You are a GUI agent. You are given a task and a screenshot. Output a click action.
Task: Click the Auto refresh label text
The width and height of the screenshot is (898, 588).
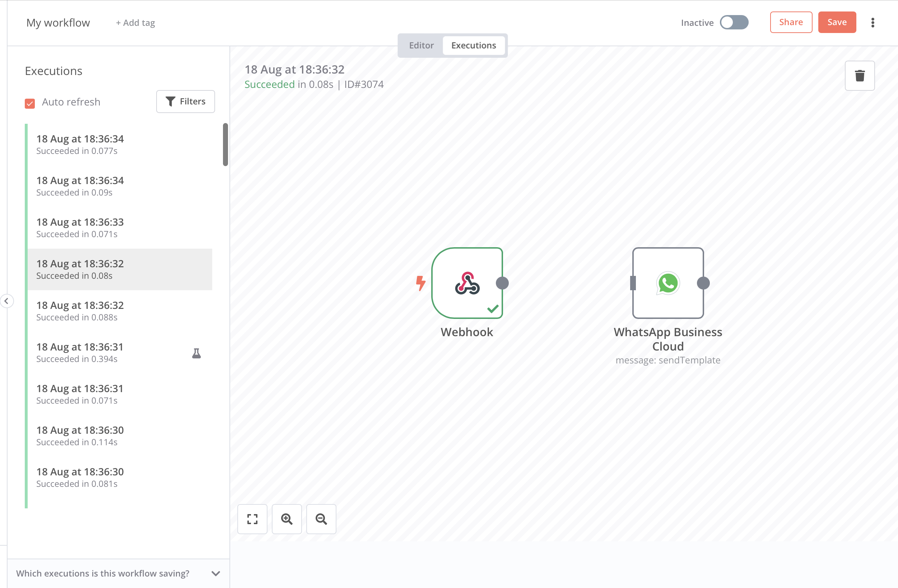click(71, 102)
